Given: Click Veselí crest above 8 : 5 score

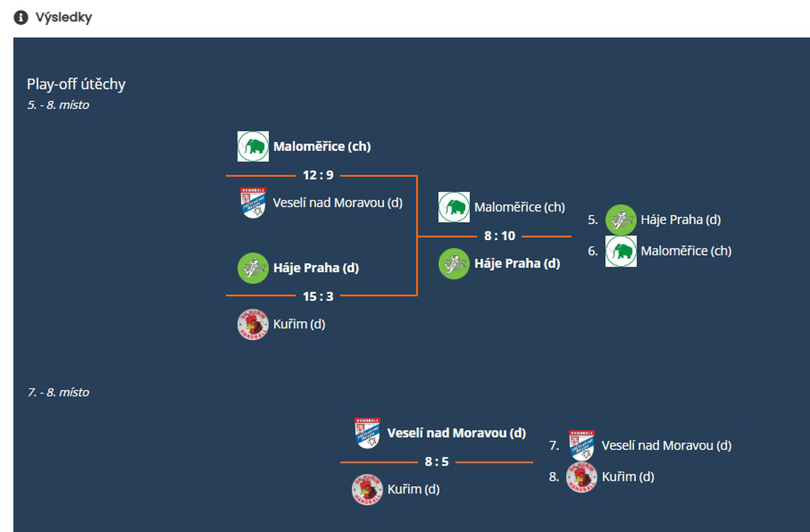Looking at the screenshot, I should [x=367, y=433].
